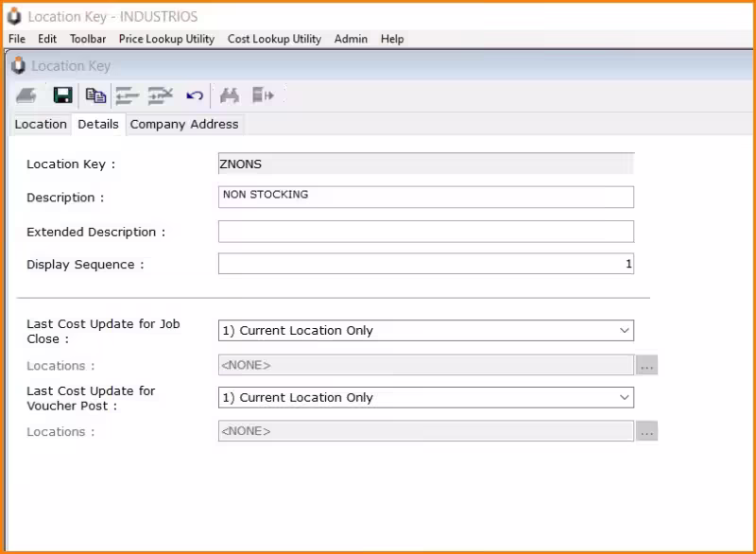The height and width of the screenshot is (554, 756).
Task: Click the Job Close Locations <NONE> field
Action: click(426, 365)
